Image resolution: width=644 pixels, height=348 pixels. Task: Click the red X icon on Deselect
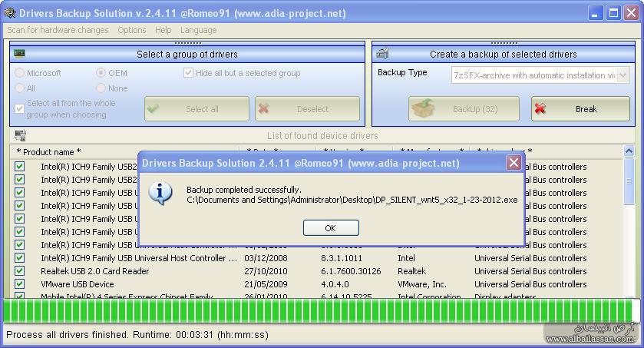click(x=264, y=108)
